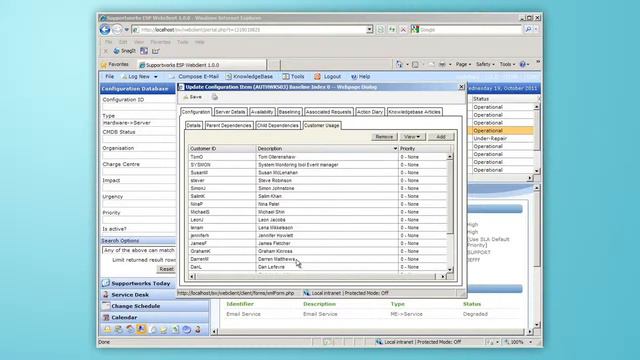The image size is (640, 360).
Task: Click in the browser address bar
Action: click(x=249, y=29)
